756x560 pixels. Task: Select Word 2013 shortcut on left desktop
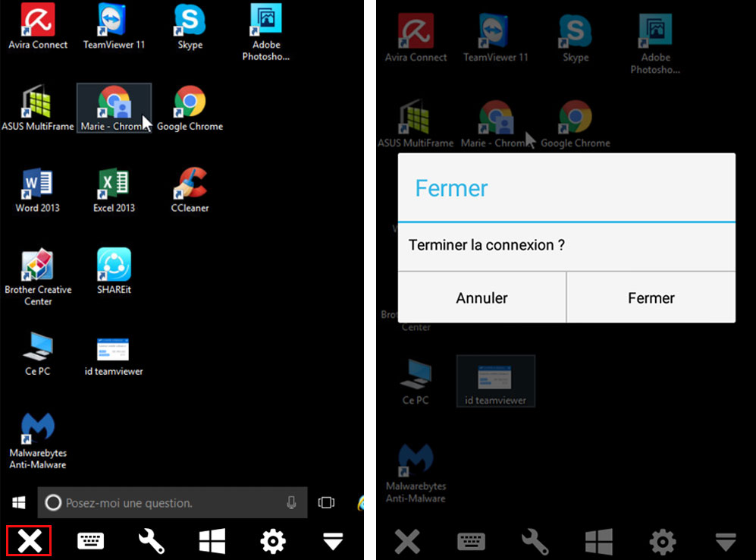point(38,190)
